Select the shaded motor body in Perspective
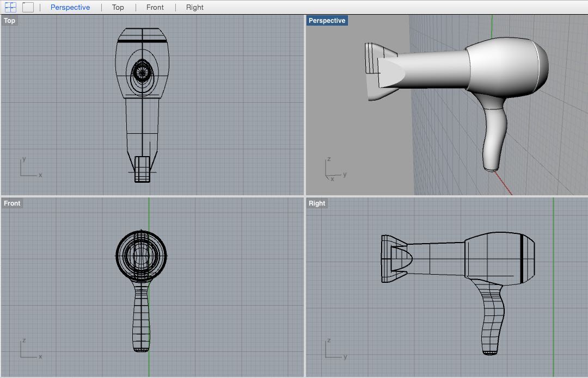The height and width of the screenshot is (378, 588). (507, 67)
